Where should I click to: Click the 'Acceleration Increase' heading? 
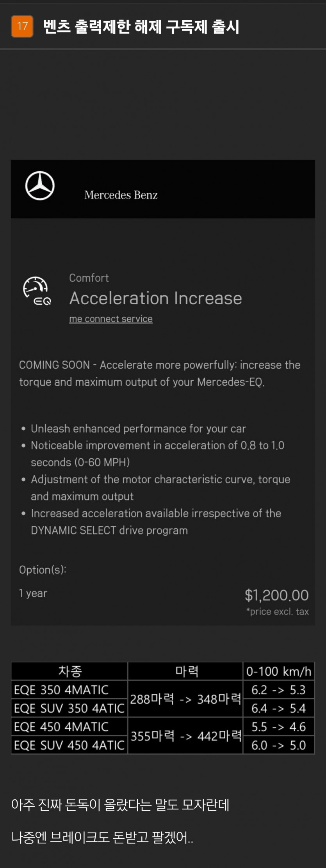tap(156, 298)
